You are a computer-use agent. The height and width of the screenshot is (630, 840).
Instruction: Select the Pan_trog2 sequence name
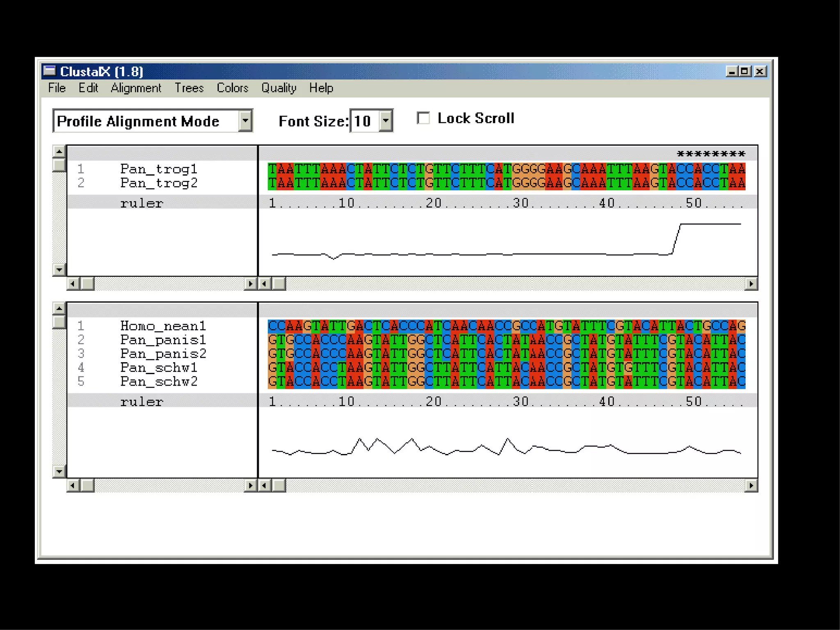click(159, 183)
